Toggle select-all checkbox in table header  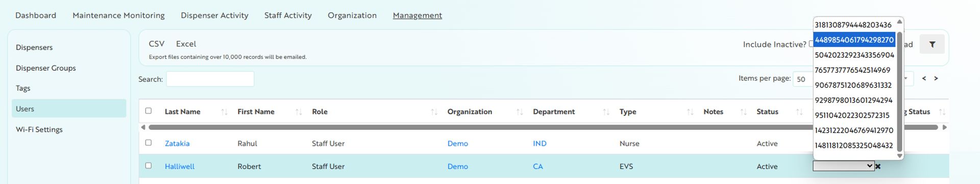click(x=149, y=111)
